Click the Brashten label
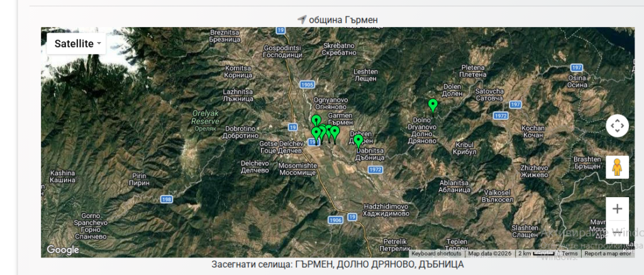Screen dimensions: 644x275 587,162
